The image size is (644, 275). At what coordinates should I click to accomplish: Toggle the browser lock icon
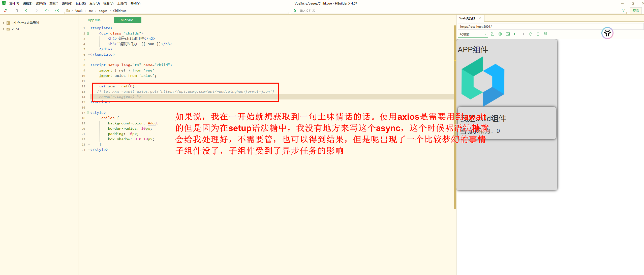click(538, 34)
